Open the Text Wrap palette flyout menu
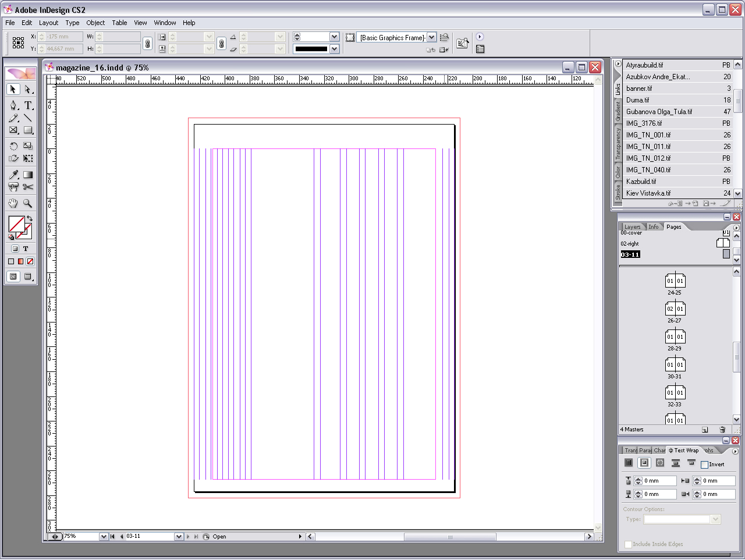 (x=736, y=451)
